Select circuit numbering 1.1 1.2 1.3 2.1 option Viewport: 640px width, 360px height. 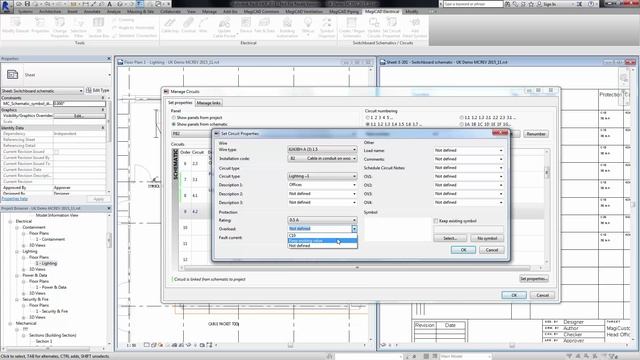coord(462,118)
